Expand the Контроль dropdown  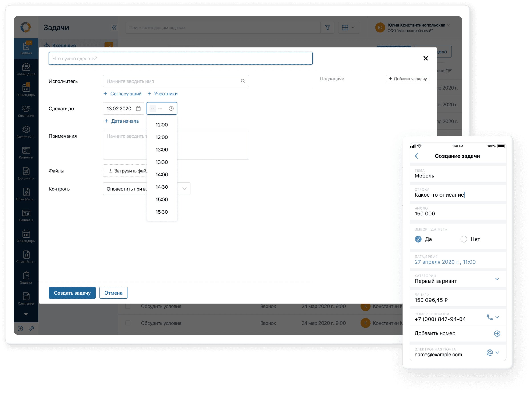(184, 189)
